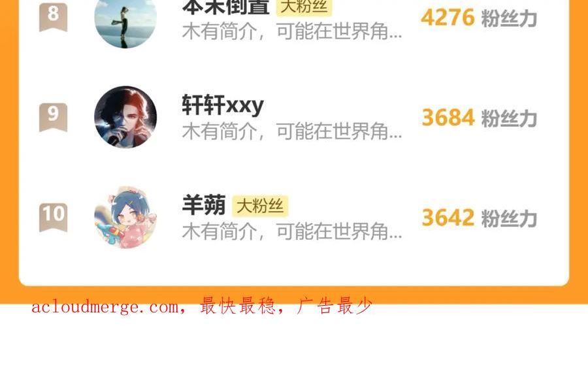Open 轩轩xxy's profile avatar
Image resolution: width=588 pixels, height=366 pixels.
pos(125,117)
